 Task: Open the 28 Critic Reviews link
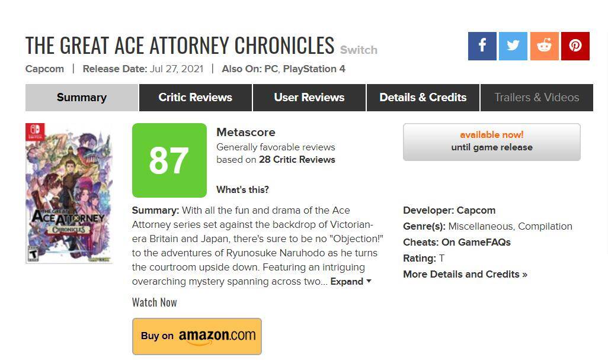(297, 160)
